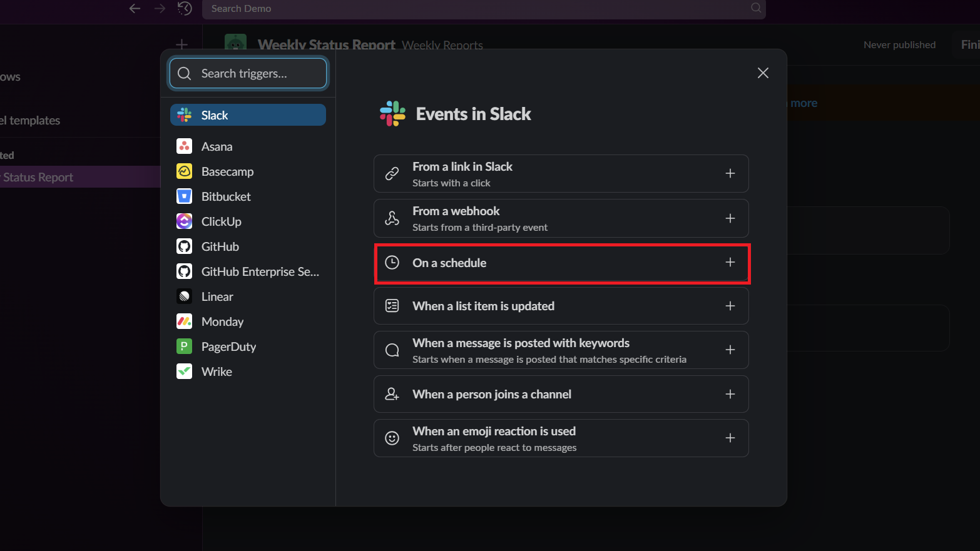Click the plus icon for list item updated
The width and height of the screenshot is (980, 551).
pos(730,306)
